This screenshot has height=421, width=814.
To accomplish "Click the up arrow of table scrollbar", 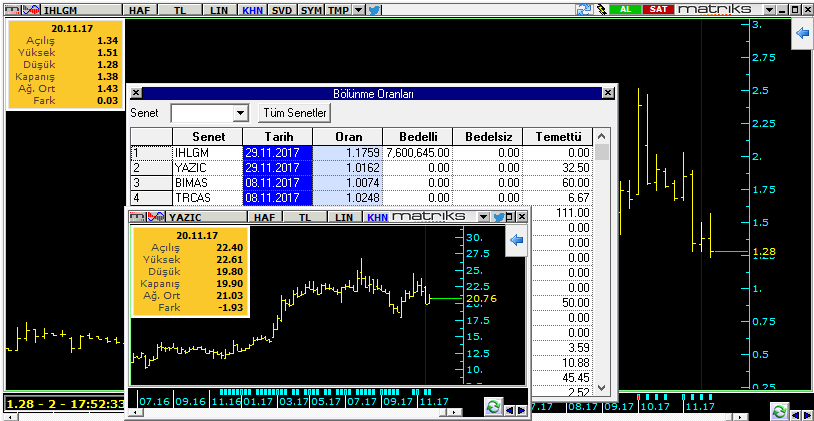I will pos(602,137).
